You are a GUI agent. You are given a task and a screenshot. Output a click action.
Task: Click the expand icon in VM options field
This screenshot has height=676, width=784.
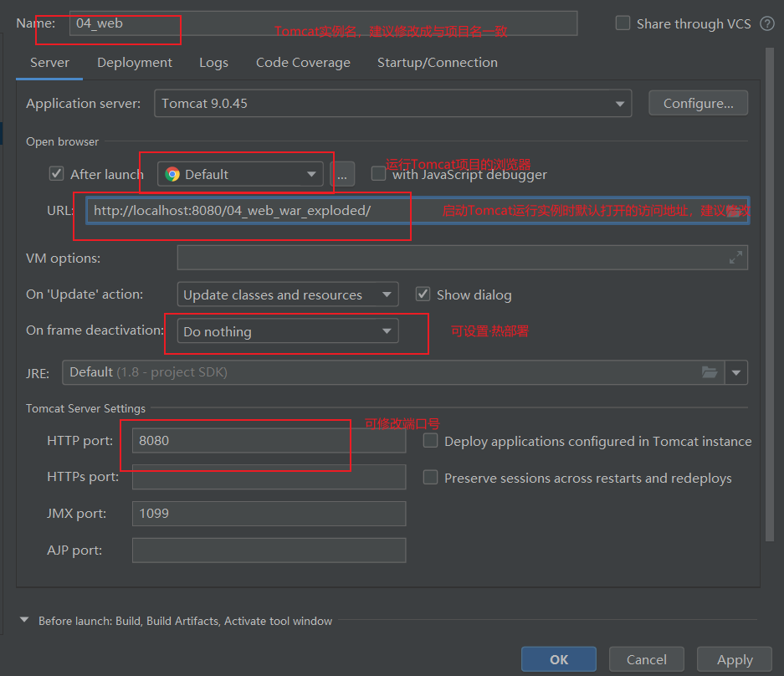[x=735, y=258]
